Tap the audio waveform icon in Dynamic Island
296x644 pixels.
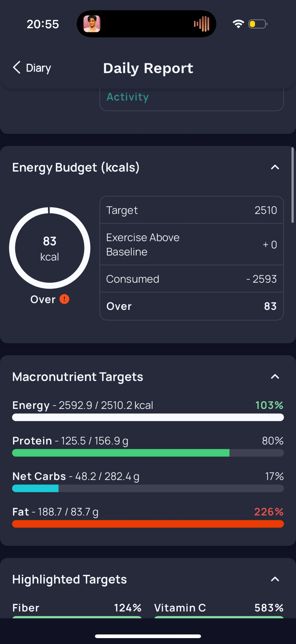[x=202, y=24]
